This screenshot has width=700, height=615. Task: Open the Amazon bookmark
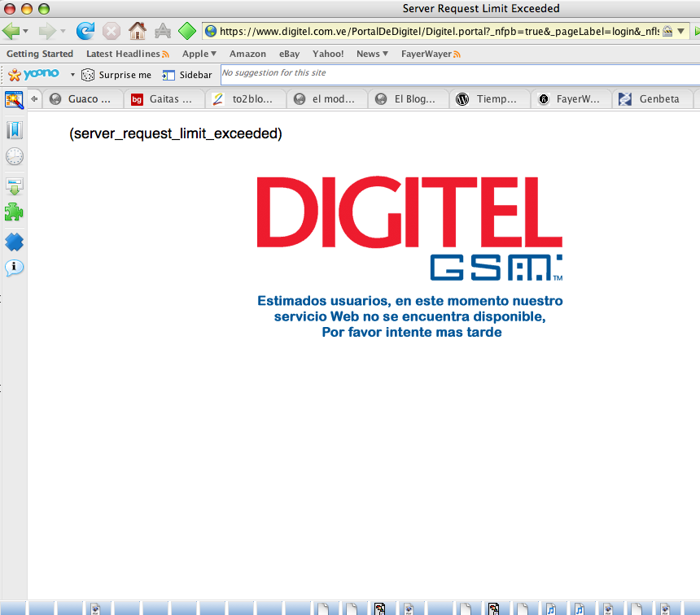[x=247, y=54]
